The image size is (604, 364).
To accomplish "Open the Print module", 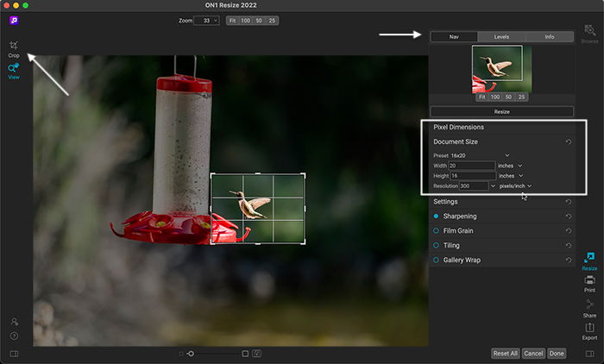I will 589,284.
